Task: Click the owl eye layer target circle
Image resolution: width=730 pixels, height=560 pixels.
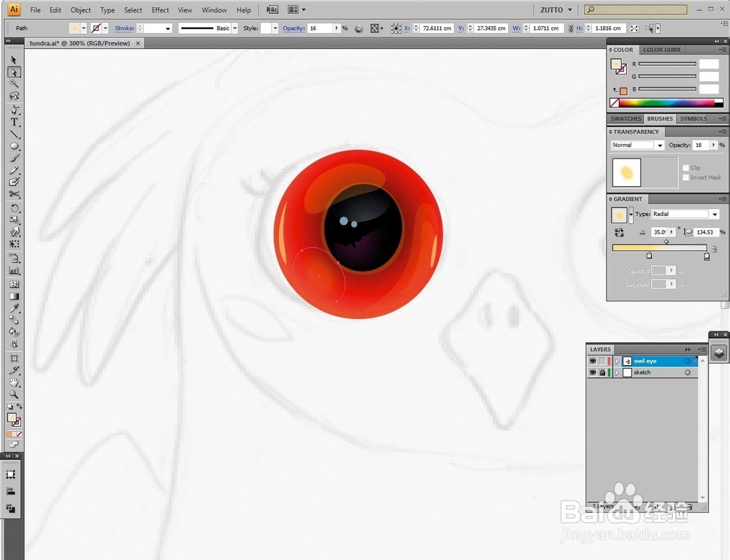Action: coord(687,361)
